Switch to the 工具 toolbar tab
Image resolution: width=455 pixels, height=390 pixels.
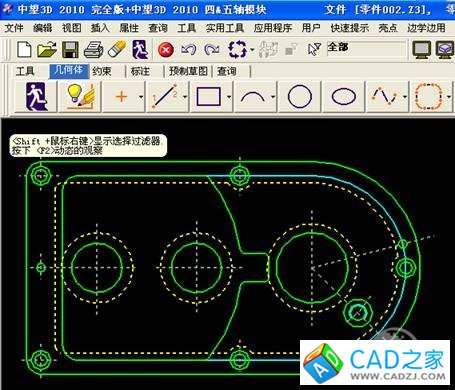click(x=25, y=71)
